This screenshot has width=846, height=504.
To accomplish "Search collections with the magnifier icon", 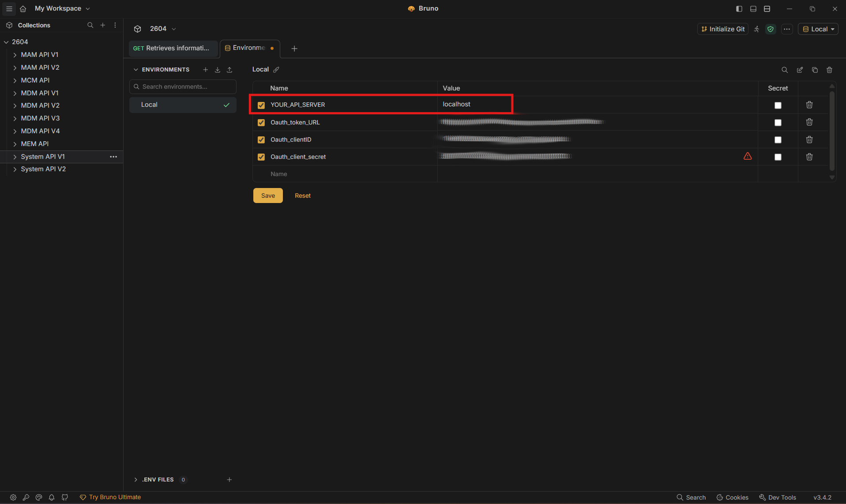I will point(90,25).
